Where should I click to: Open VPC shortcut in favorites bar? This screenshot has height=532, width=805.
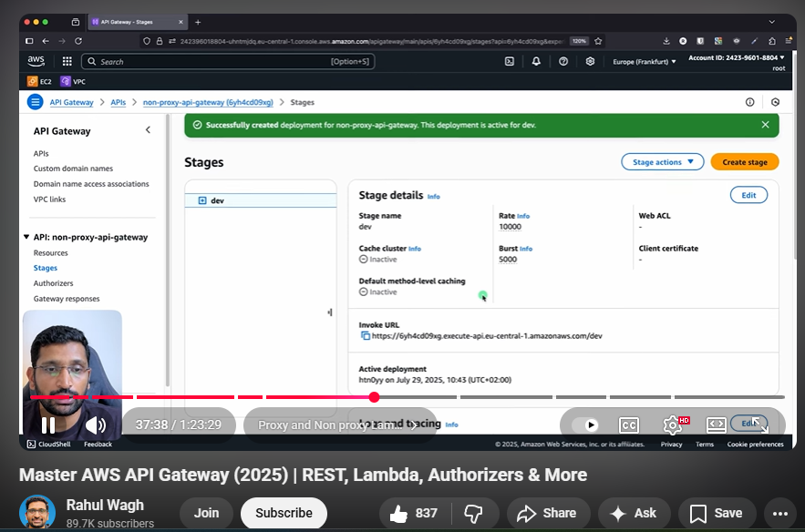tap(73, 82)
